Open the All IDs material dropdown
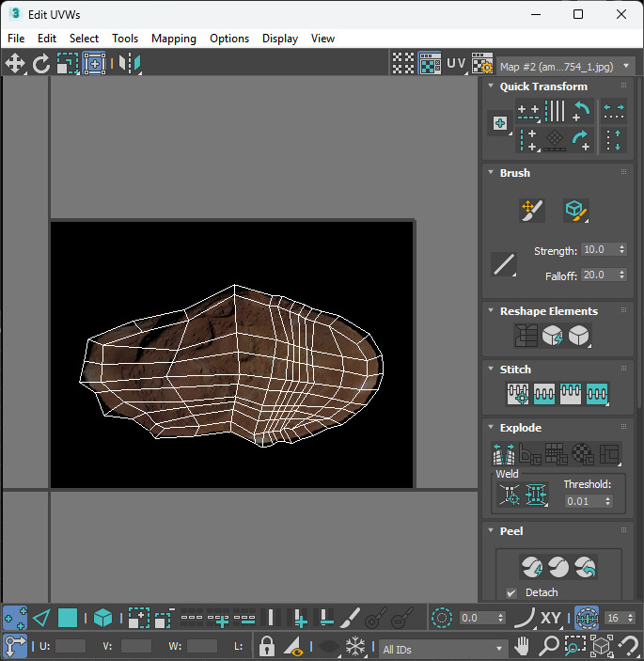 coord(443,649)
